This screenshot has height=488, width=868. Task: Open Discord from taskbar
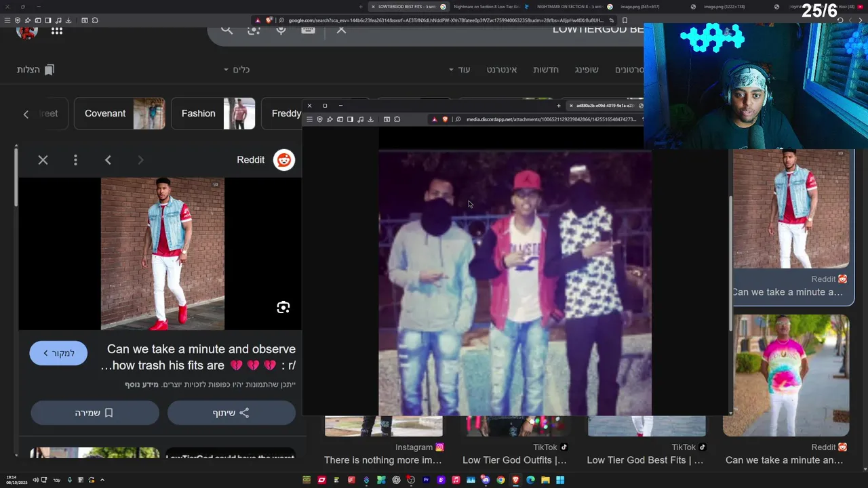coord(486,480)
